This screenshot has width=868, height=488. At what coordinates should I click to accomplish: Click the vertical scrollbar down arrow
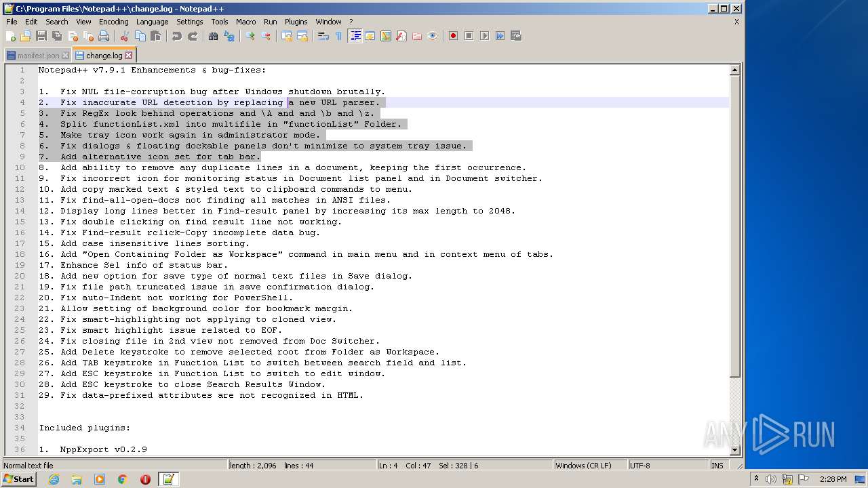point(734,449)
